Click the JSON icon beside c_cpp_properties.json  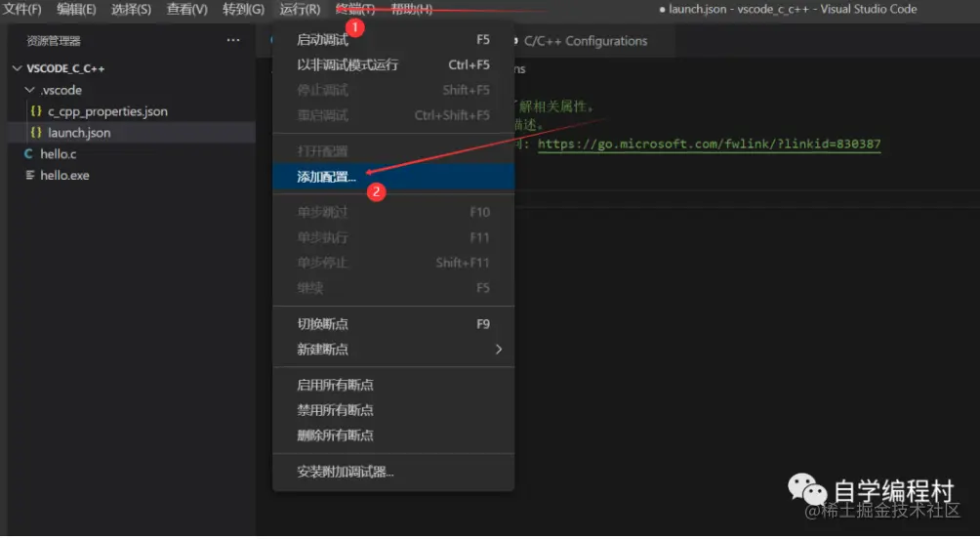point(36,111)
